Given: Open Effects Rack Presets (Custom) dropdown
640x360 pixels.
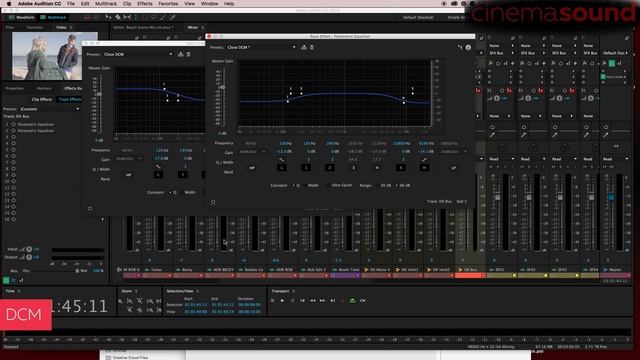Looking at the screenshot, I should (49, 109).
